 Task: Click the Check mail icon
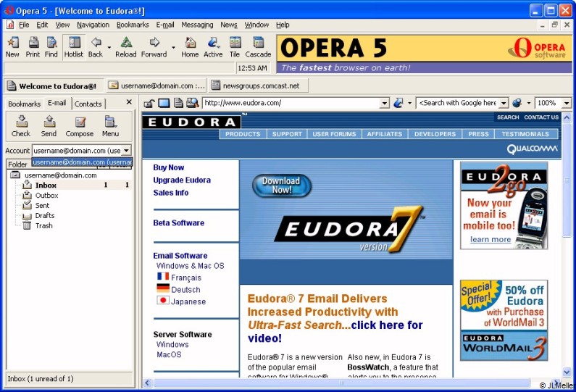click(21, 126)
